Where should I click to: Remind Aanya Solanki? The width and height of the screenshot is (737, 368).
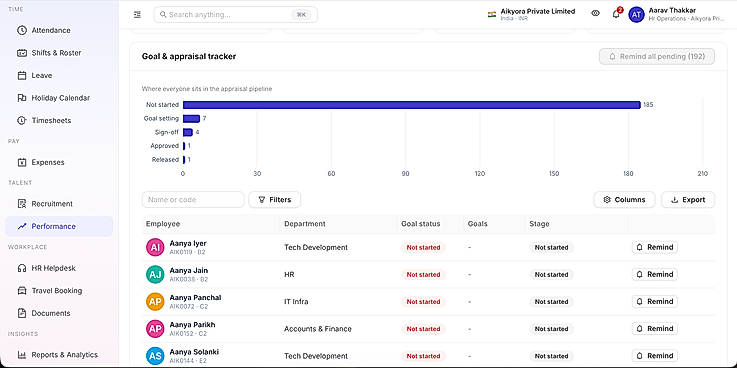click(x=654, y=356)
